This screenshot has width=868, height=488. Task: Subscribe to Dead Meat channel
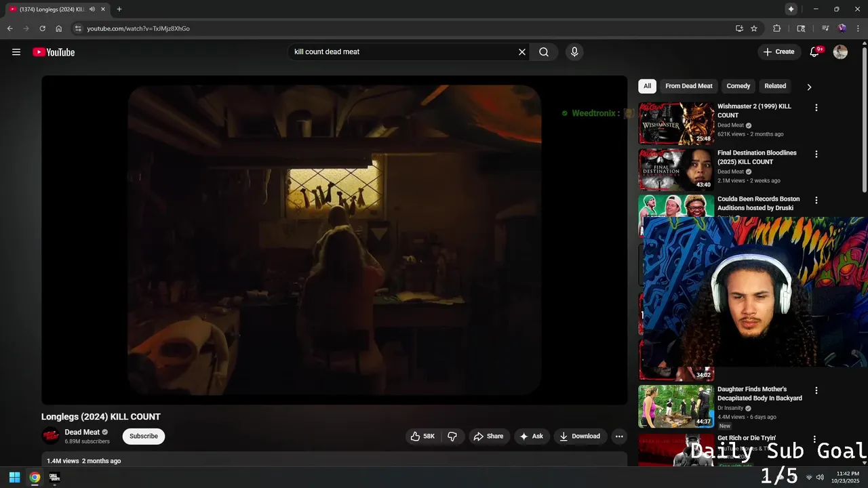(x=144, y=436)
